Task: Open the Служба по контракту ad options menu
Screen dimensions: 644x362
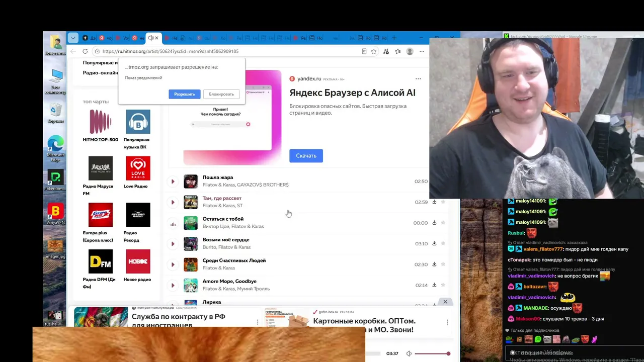Action: (258, 322)
